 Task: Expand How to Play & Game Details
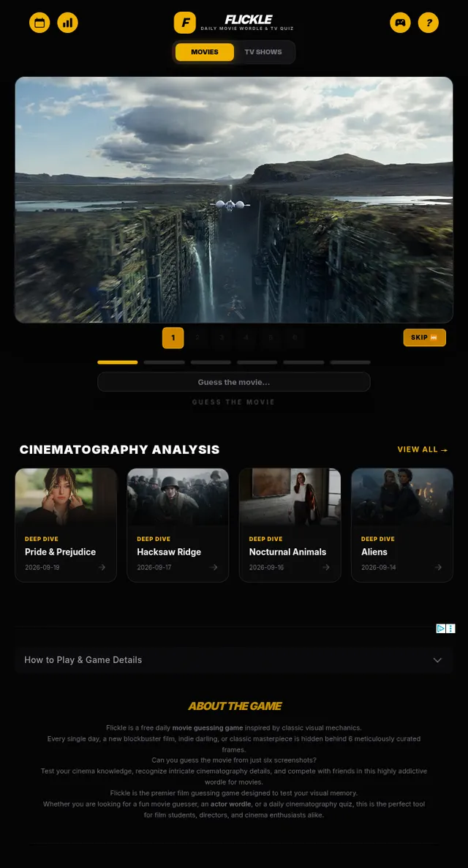[234, 660]
